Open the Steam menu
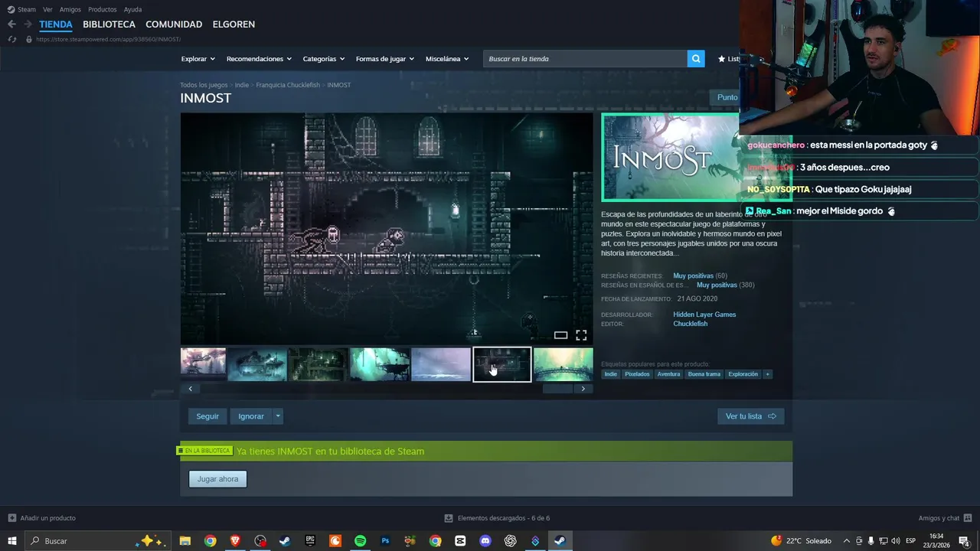Screen dimensions: 980x551 [22, 9]
